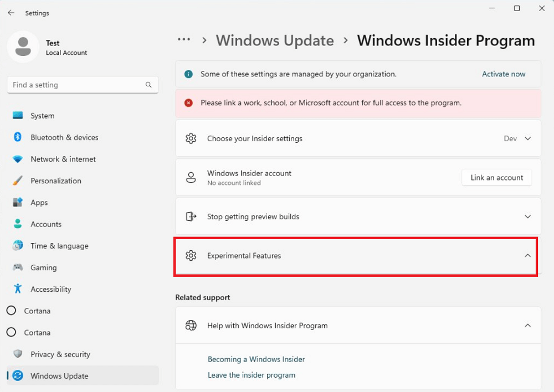Click the Local Account label under Test

point(66,53)
